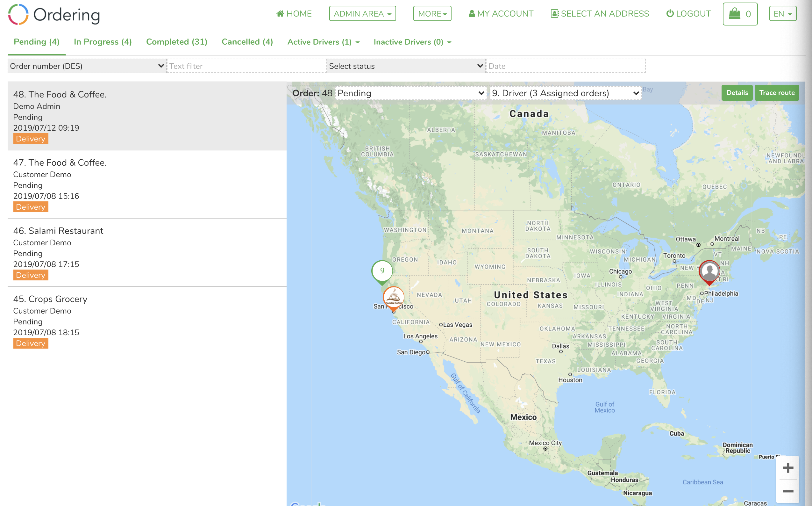Click the Details button
This screenshot has width=812, height=506.
click(737, 93)
